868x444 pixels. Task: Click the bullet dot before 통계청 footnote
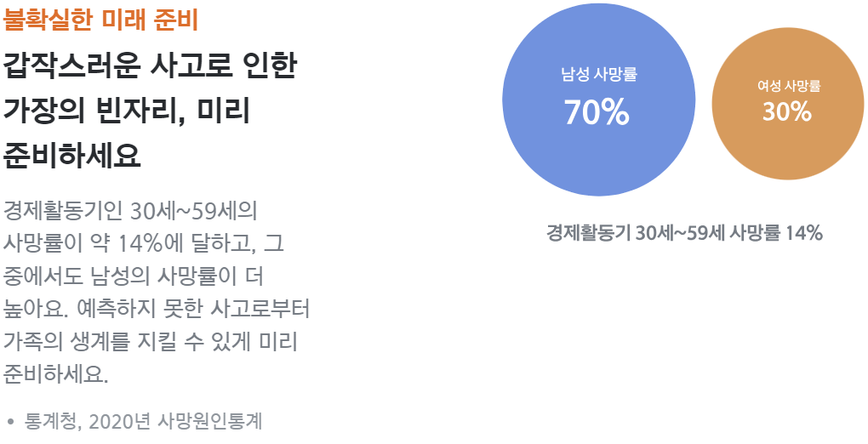point(9,422)
